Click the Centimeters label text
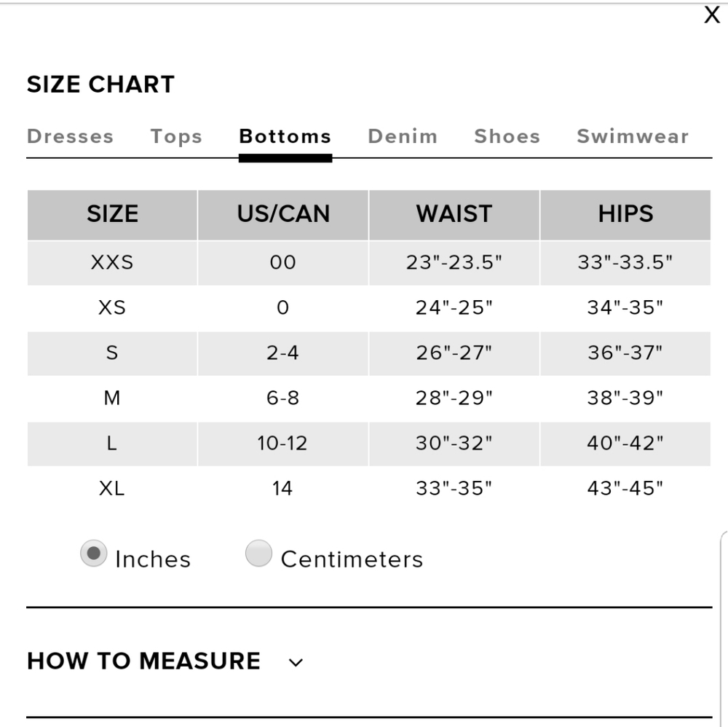 [352, 559]
